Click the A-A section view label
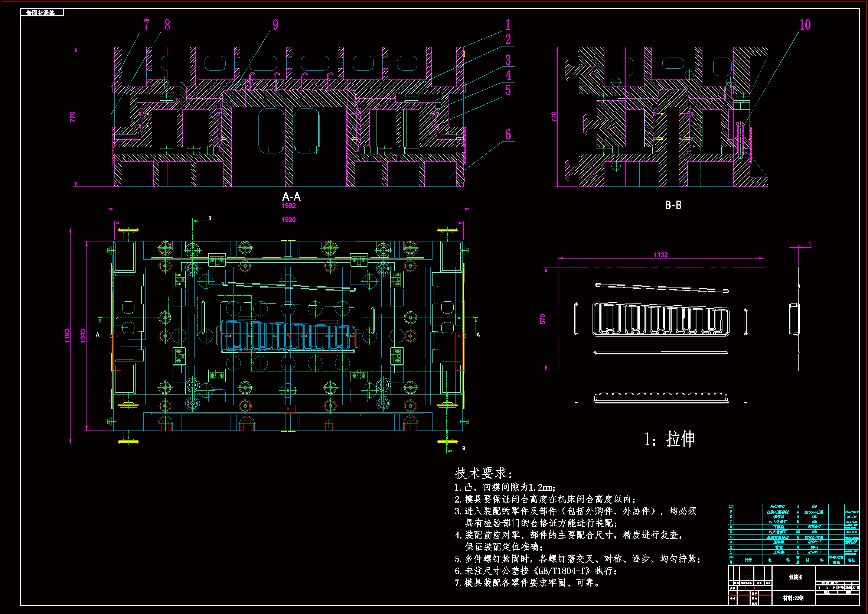868x614 pixels. tap(291, 197)
